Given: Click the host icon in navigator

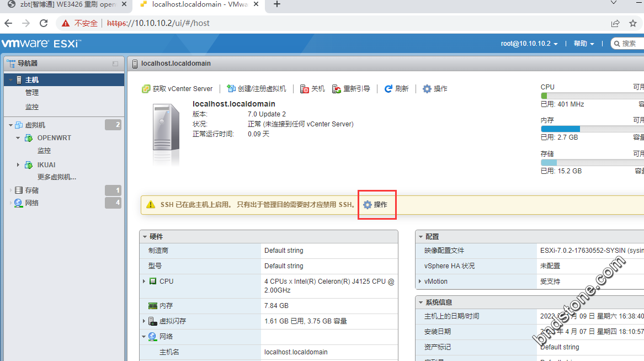Looking at the screenshot, I should 19,80.
